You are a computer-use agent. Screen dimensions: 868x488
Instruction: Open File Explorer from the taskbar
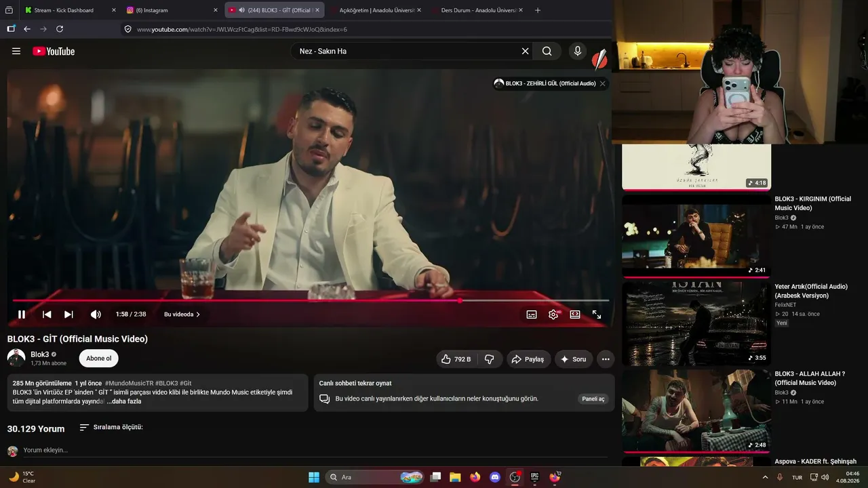[455, 477]
